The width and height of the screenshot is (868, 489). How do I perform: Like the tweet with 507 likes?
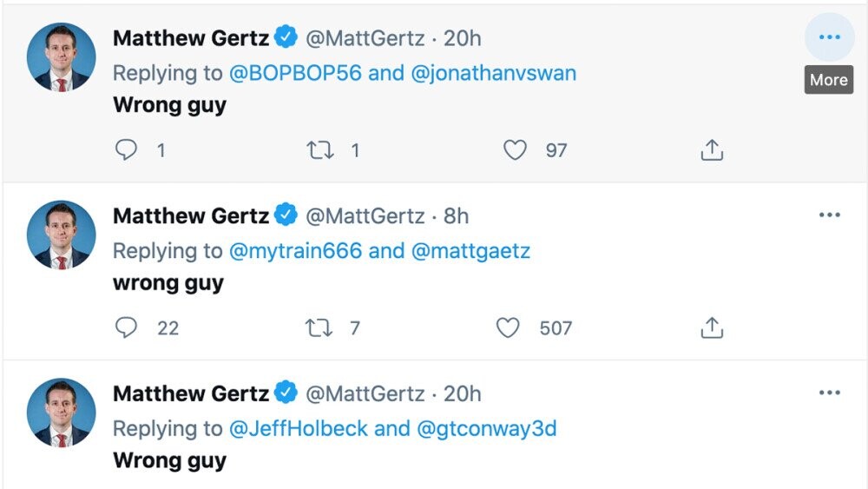click(508, 327)
